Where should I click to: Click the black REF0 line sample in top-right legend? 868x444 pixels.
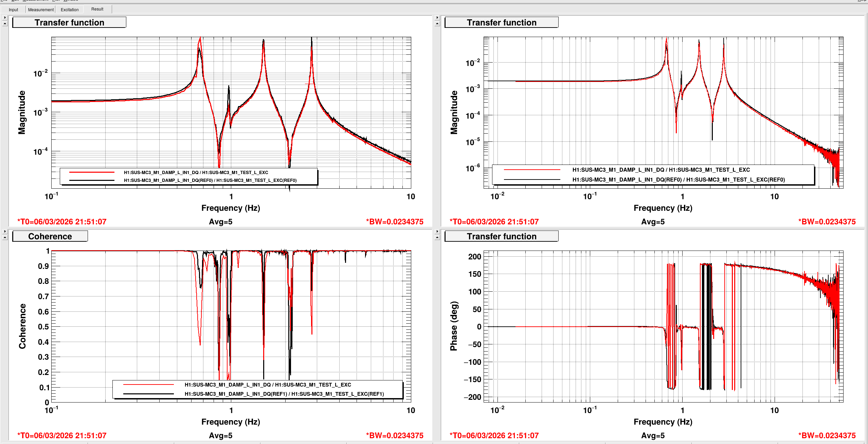(532, 180)
